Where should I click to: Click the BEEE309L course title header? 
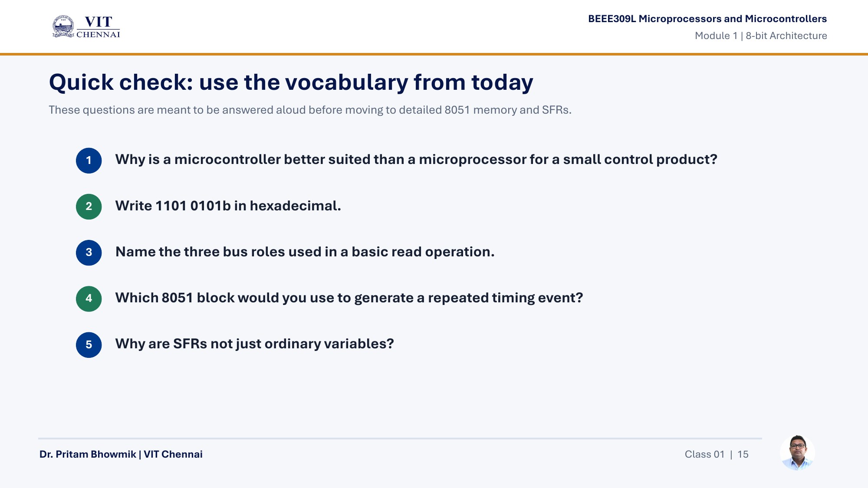click(x=707, y=19)
